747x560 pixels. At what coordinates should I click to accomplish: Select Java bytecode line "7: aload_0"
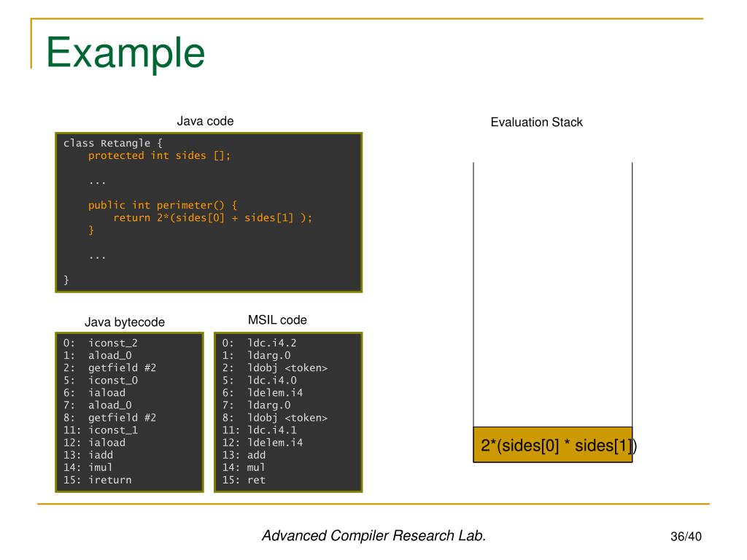click(98, 405)
